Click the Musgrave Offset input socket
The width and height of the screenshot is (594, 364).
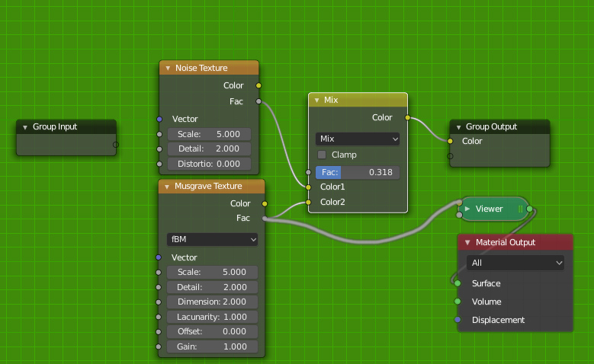tap(159, 332)
